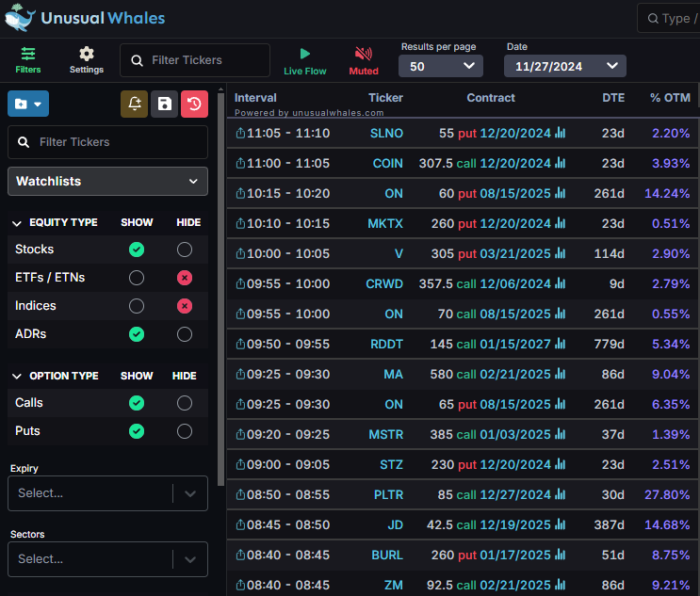Toggle Indices hide option
Screen dimensions: 700x596
[x=185, y=306]
